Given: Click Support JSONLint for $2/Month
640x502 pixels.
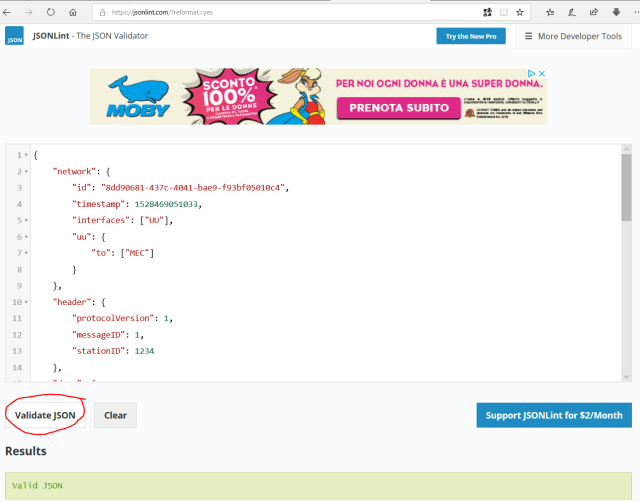Looking at the screenshot, I should pyautogui.click(x=554, y=415).
